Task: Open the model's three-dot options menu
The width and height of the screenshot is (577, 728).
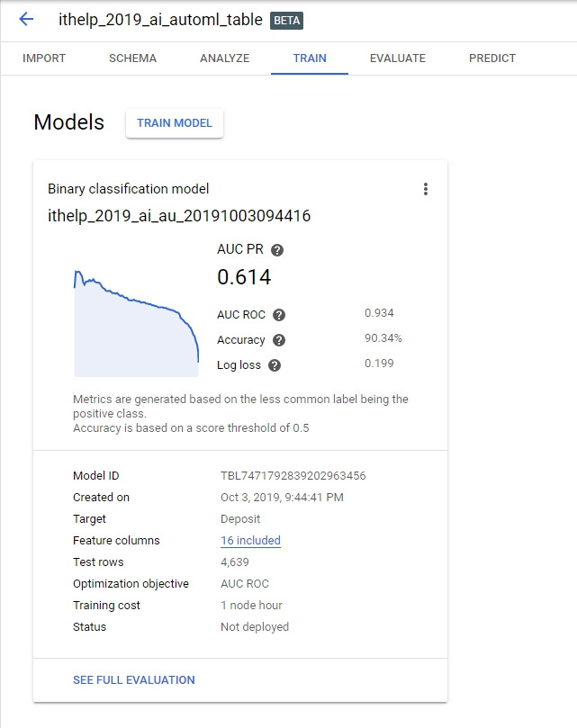Action: [x=426, y=189]
